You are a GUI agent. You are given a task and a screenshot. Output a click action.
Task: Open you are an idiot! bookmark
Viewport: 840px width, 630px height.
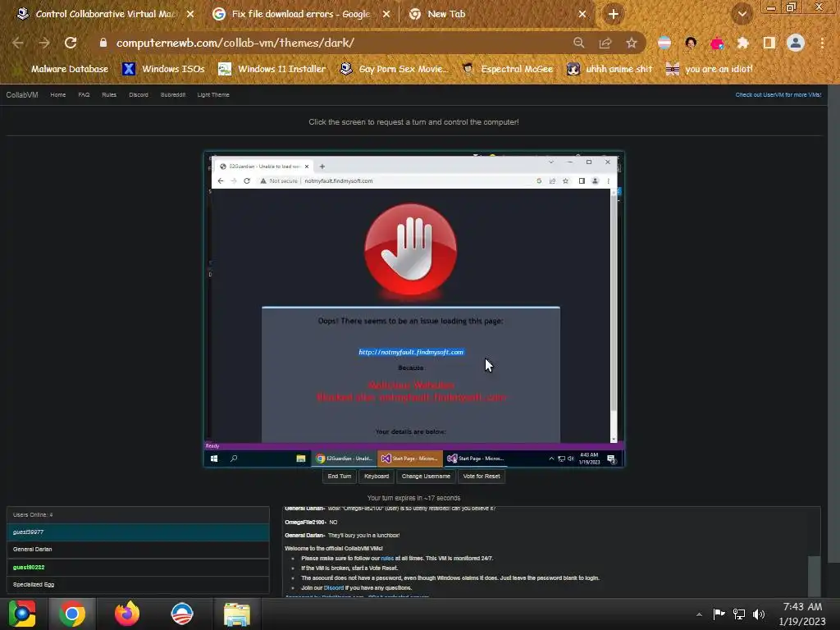click(710, 69)
